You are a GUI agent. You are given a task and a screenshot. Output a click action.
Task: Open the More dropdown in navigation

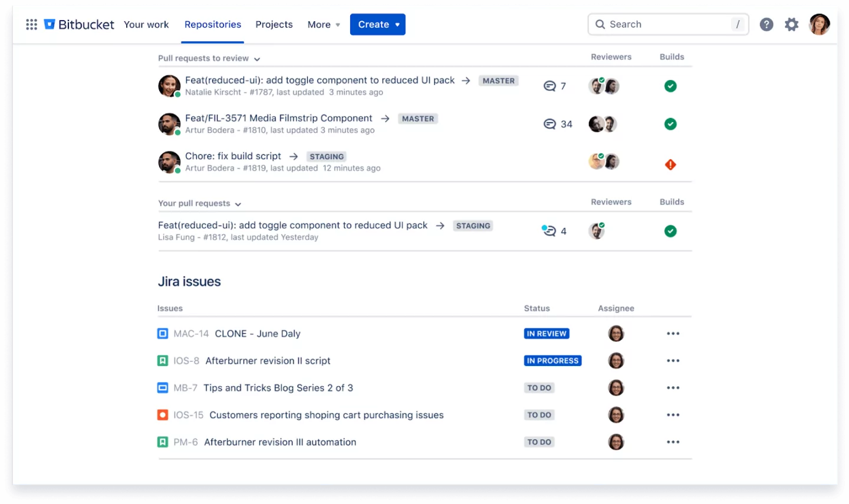(x=324, y=25)
